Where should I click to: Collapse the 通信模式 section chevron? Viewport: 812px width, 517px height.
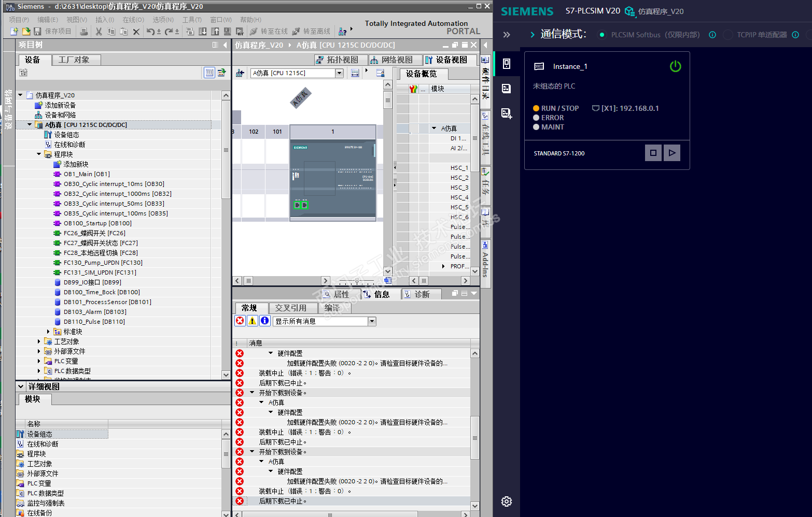[x=533, y=35]
